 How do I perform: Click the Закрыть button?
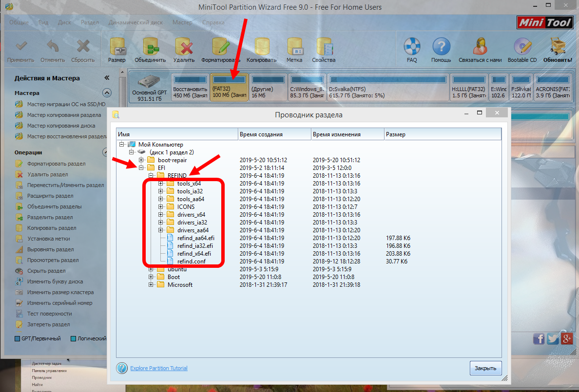(x=485, y=368)
